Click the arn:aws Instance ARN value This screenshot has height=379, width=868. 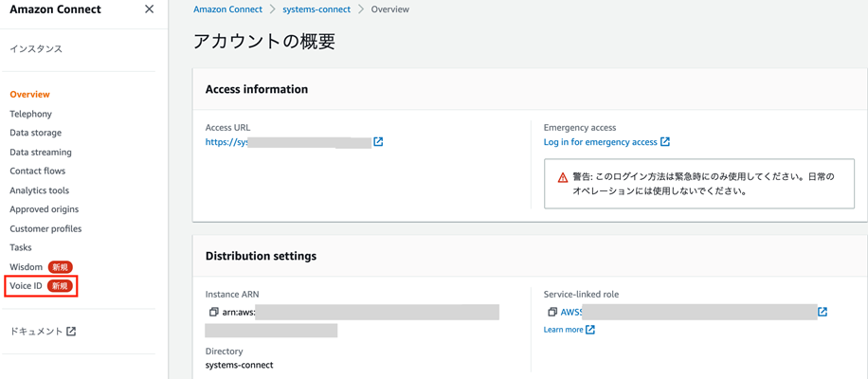coord(238,312)
